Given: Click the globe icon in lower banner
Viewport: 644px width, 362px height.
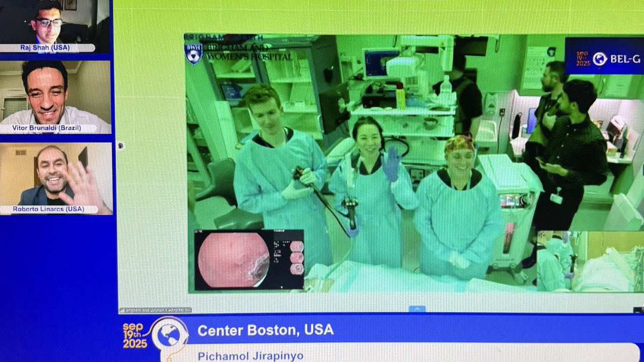Looking at the screenshot, I should tap(170, 335).
